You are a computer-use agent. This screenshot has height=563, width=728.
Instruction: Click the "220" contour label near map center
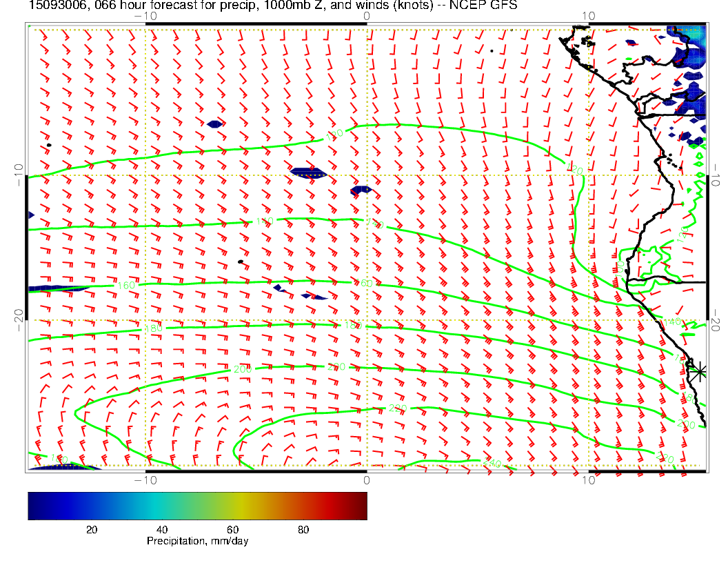(397, 408)
